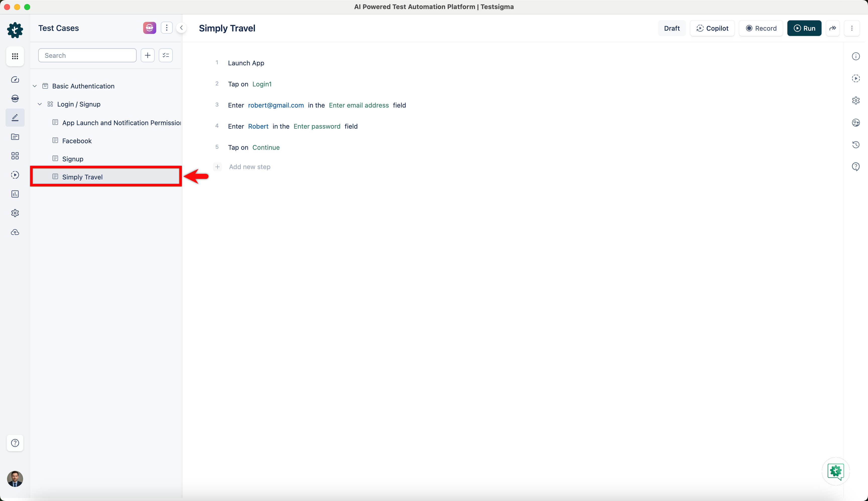
Task: Open the apps grid in the left sidebar
Action: pyautogui.click(x=15, y=56)
